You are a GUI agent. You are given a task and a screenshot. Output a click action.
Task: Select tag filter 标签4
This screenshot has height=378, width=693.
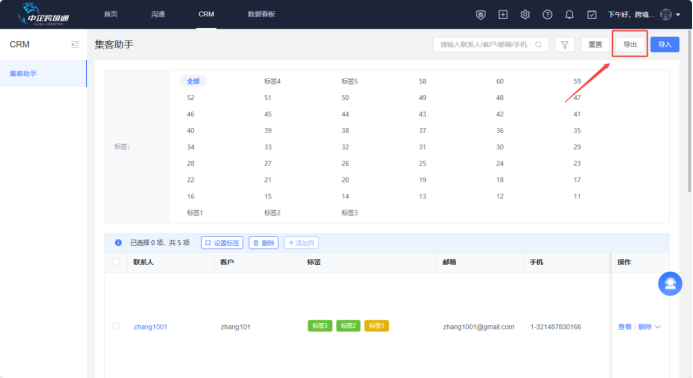pyautogui.click(x=272, y=81)
